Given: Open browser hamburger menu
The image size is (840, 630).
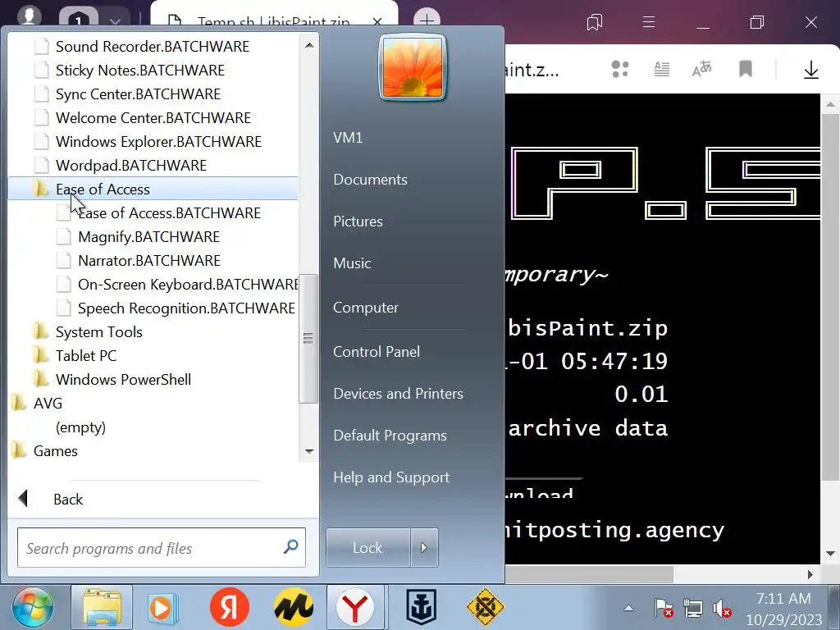Looking at the screenshot, I should click(x=649, y=22).
